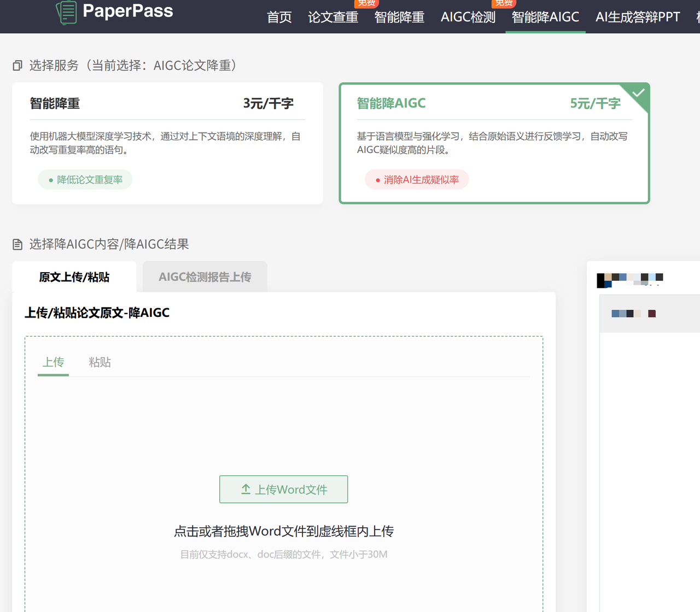Choose the 智能降重 3元/千字 service card
The image size is (700, 612).
[167, 143]
